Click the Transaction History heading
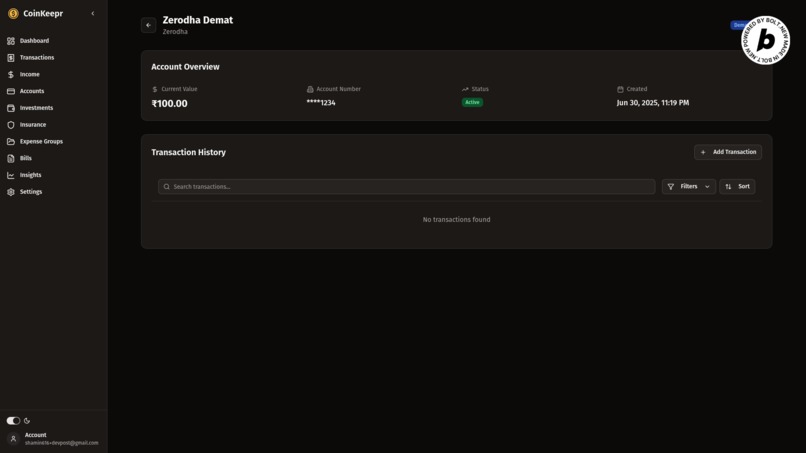This screenshot has height=453, width=806. pyautogui.click(x=189, y=152)
